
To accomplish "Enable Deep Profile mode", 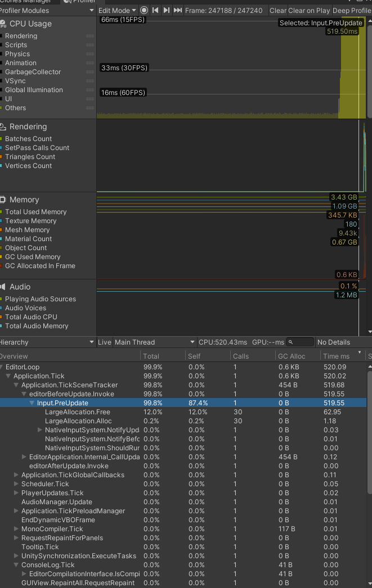I will click(352, 10).
